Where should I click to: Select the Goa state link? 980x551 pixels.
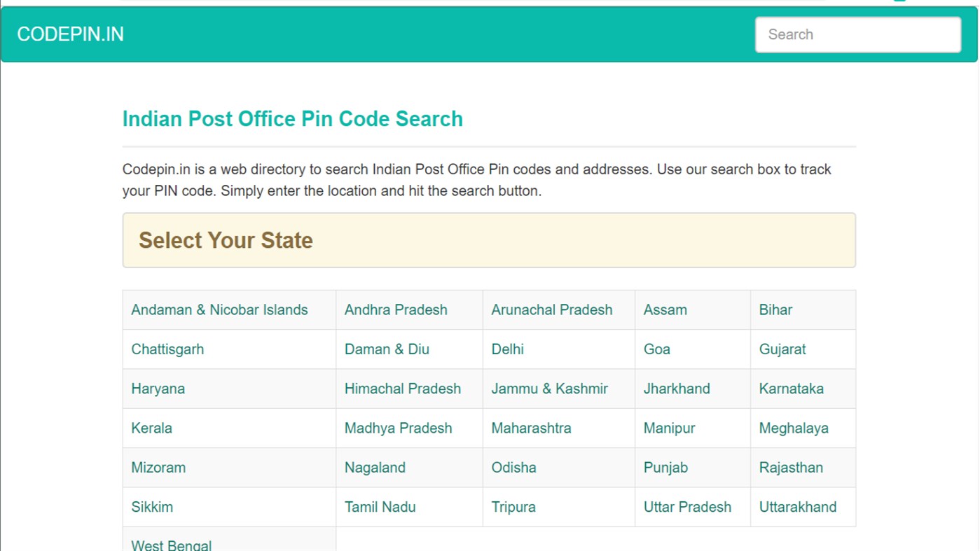tap(656, 349)
